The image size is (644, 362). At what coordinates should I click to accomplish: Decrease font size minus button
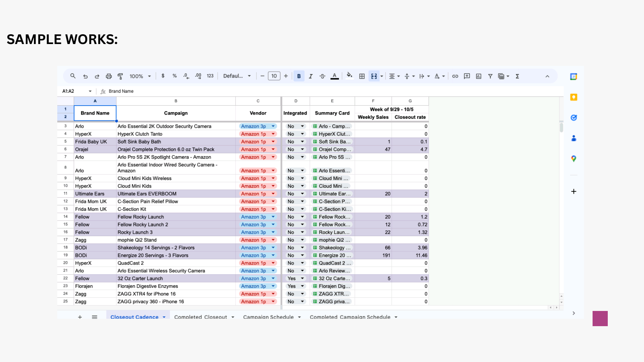click(x=262, y=76)
